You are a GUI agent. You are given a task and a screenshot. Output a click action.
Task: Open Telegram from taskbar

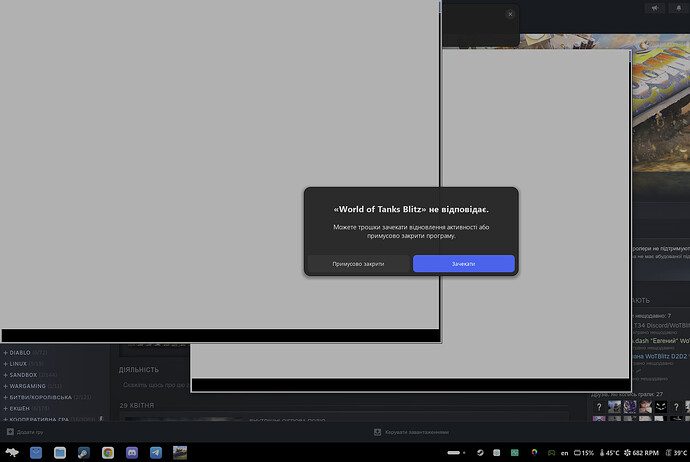point(156,452)
